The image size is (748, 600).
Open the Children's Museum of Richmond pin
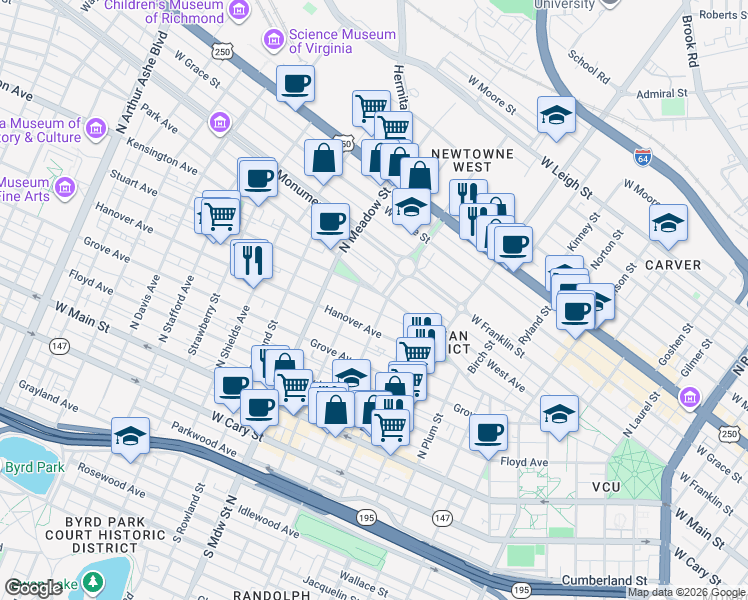pyautogui.click(x=238, y=10)
